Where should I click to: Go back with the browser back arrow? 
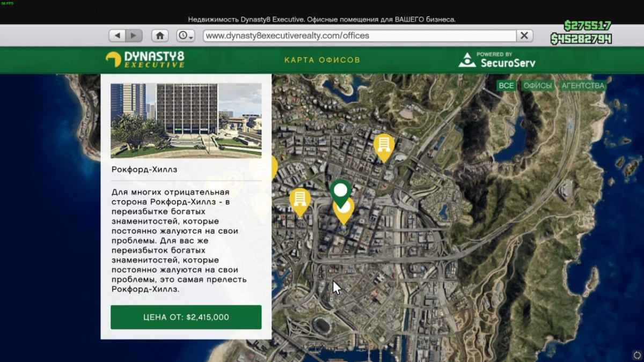[117, 35]
